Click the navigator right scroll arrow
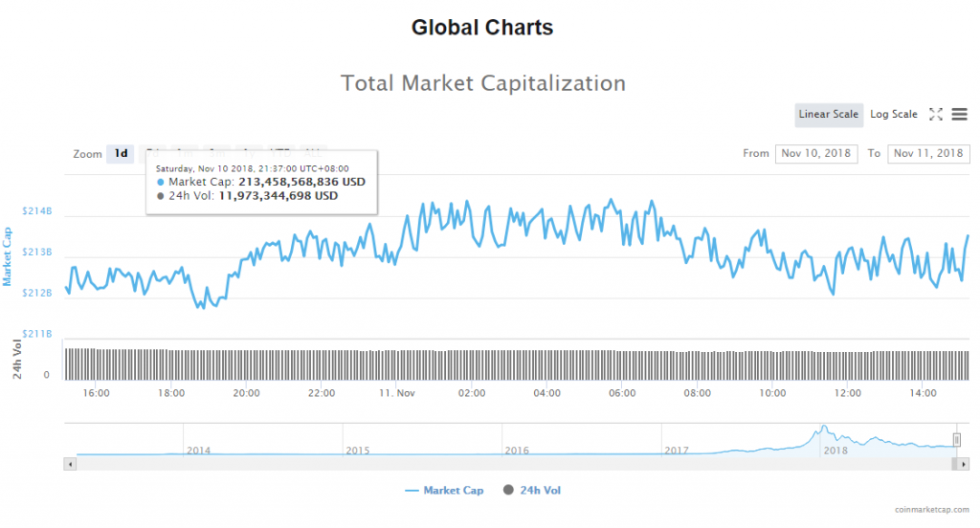Image resolution: width=980 pixels, height=528 pixels. click(965, 463)
